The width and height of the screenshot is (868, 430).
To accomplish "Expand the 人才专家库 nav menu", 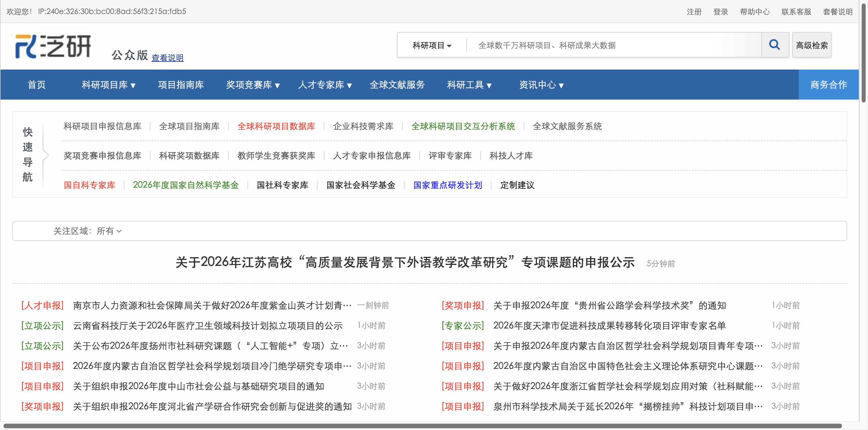I will [325, 85].
